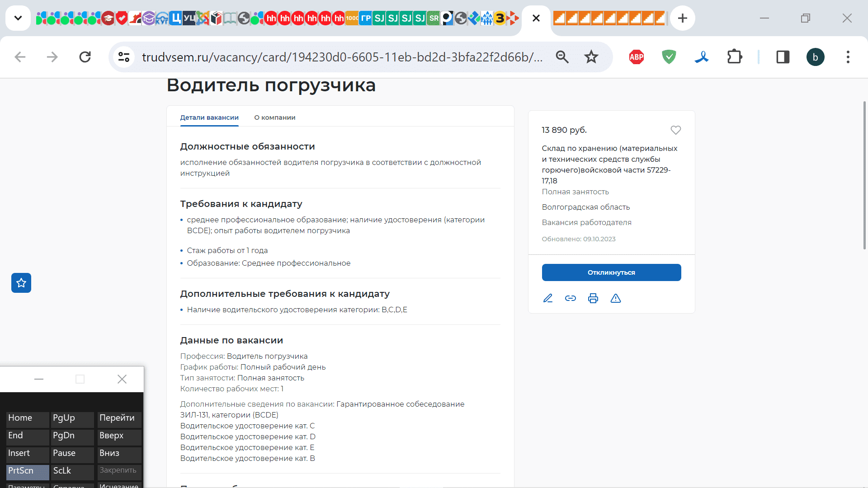Add vacancy to favorites heart icon
The height and width of the screenshot is (488, 868).
click(x=675, y=130)
